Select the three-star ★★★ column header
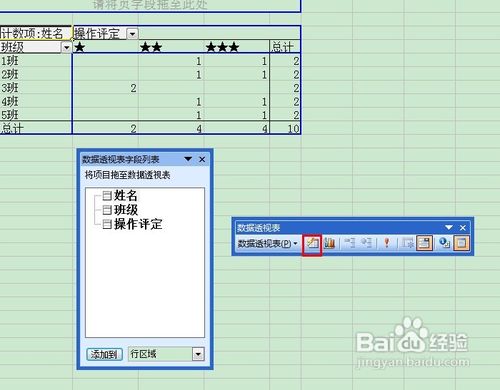Image resolution: width=500 pixels, height=390 pixels. click(x=237, y=47)
